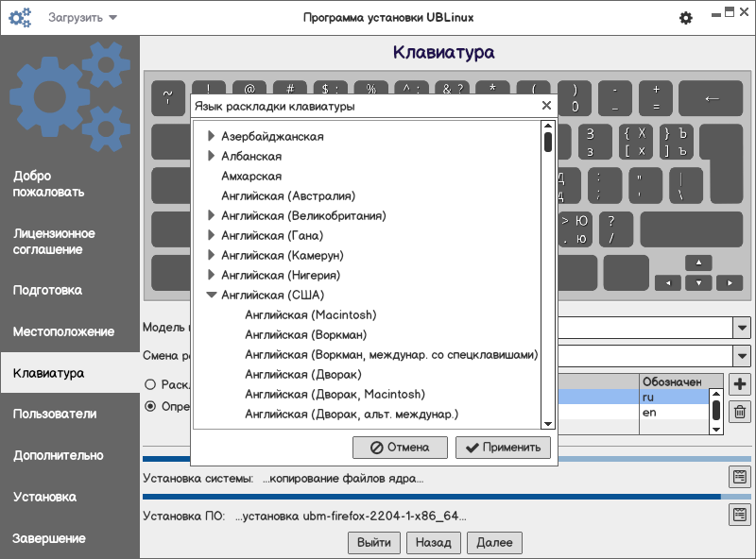Open the settings gear in title bar
756x559 pixels.
[686, 18]
